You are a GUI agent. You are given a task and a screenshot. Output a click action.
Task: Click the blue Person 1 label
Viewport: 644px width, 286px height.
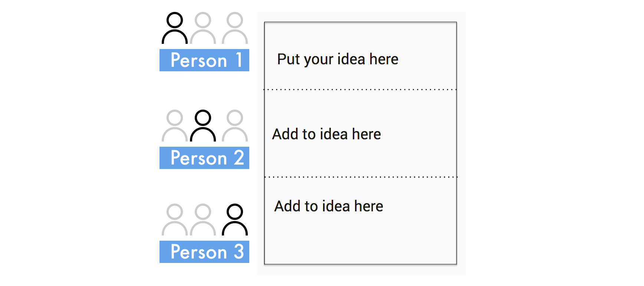pyautogui.click(x=204, y=60)
